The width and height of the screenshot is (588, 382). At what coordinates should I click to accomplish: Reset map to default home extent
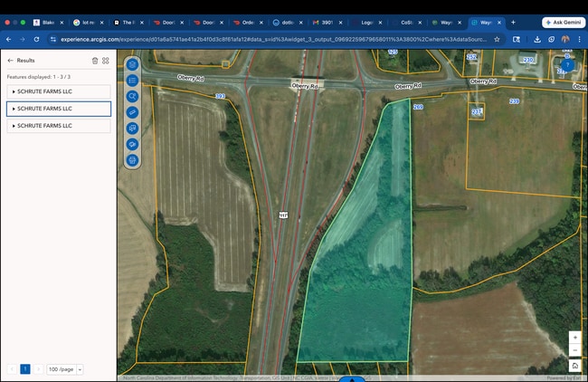[x=574, y=366]
